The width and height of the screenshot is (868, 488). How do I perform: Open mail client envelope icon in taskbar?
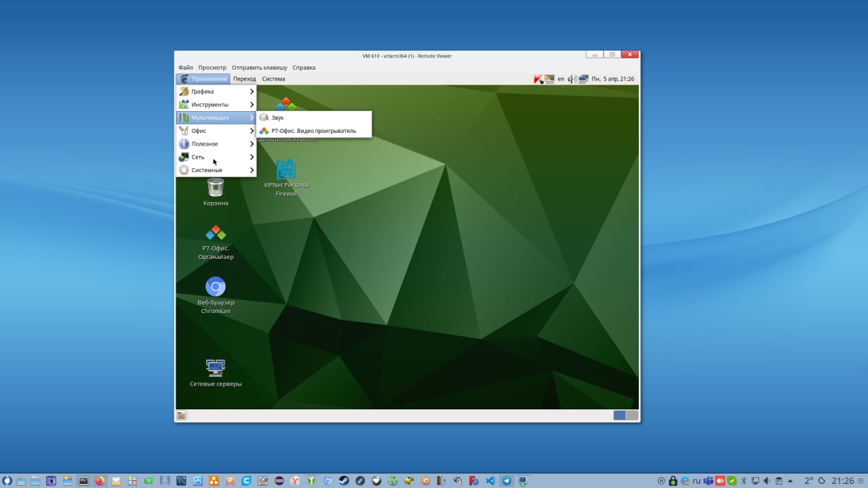pyautogui.click(x=116, y=481)
